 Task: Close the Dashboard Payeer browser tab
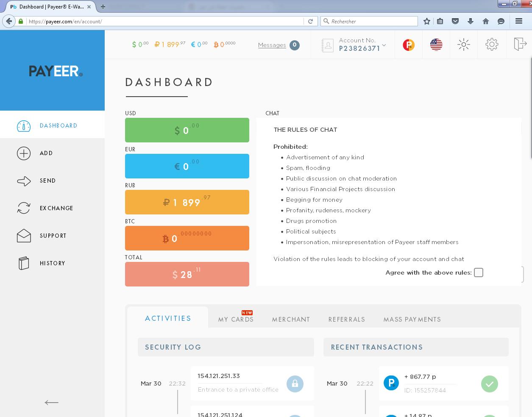point(89,7)
